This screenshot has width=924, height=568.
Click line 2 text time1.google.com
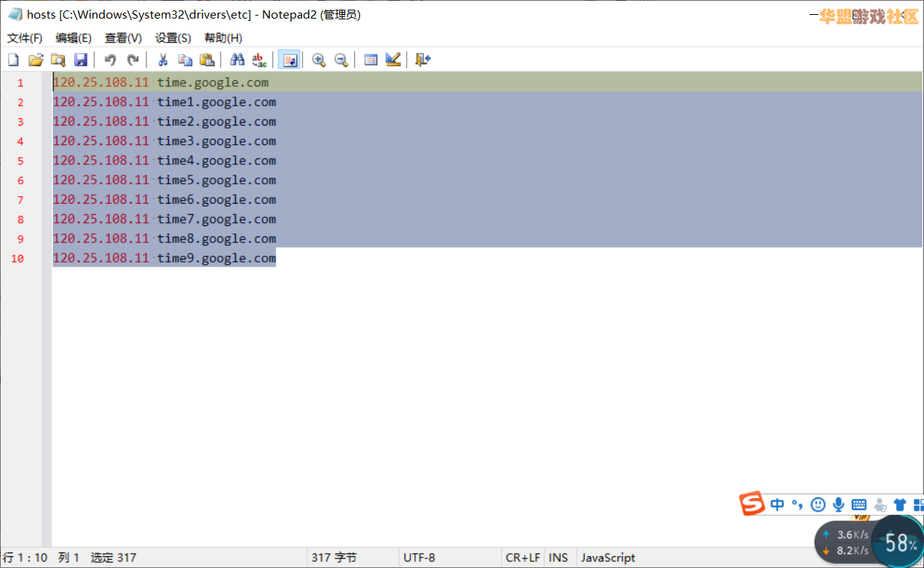(x=216, y=102)
